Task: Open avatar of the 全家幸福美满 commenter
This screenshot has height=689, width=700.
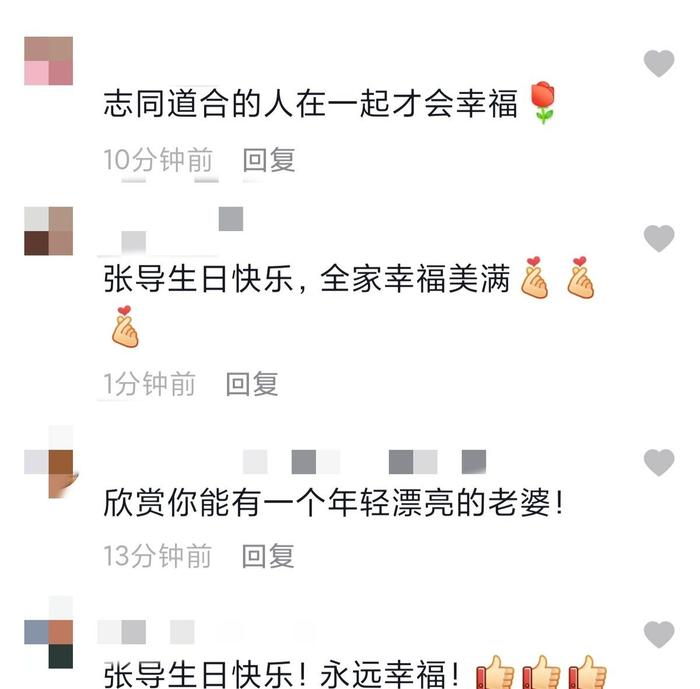Action: click(48, 231)
